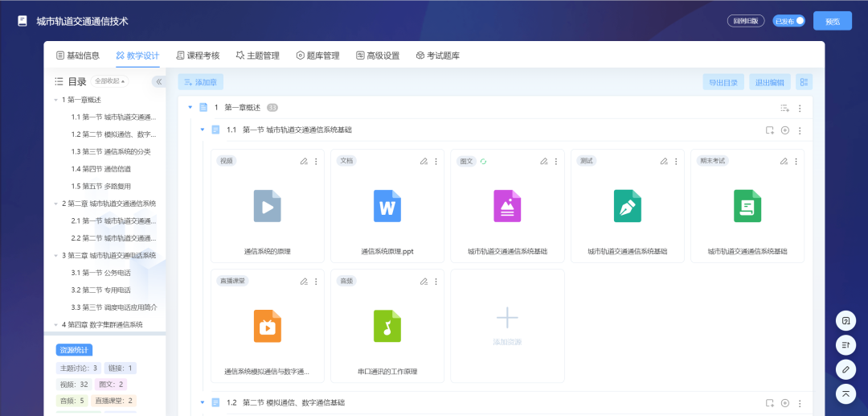
Task: Collapse section 1.2 arrow in main panel
Action: click(202, 402)
